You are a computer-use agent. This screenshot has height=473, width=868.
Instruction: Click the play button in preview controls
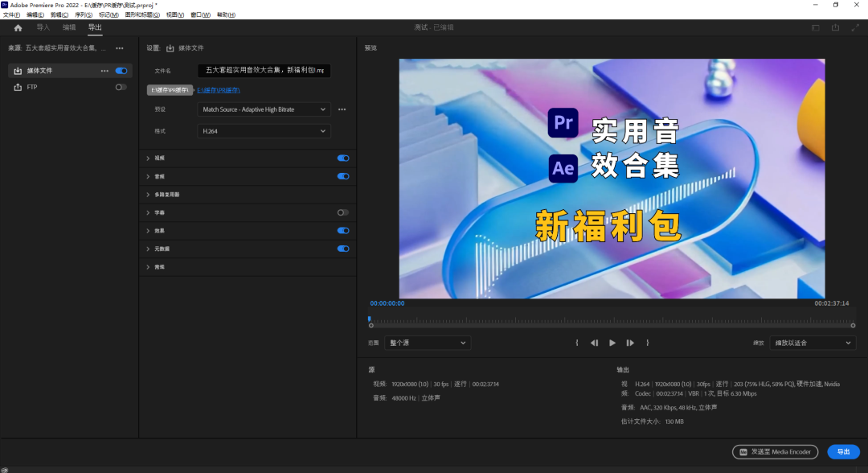click(612, 343)
